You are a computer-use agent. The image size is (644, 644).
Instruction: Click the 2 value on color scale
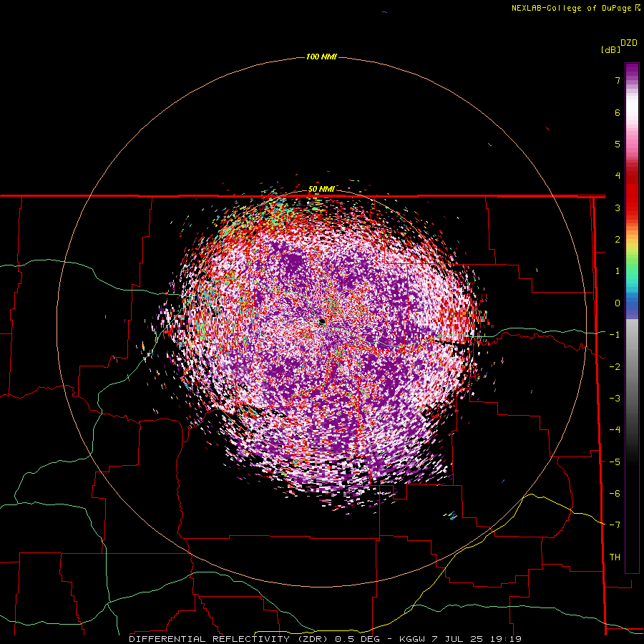[618, 240]
